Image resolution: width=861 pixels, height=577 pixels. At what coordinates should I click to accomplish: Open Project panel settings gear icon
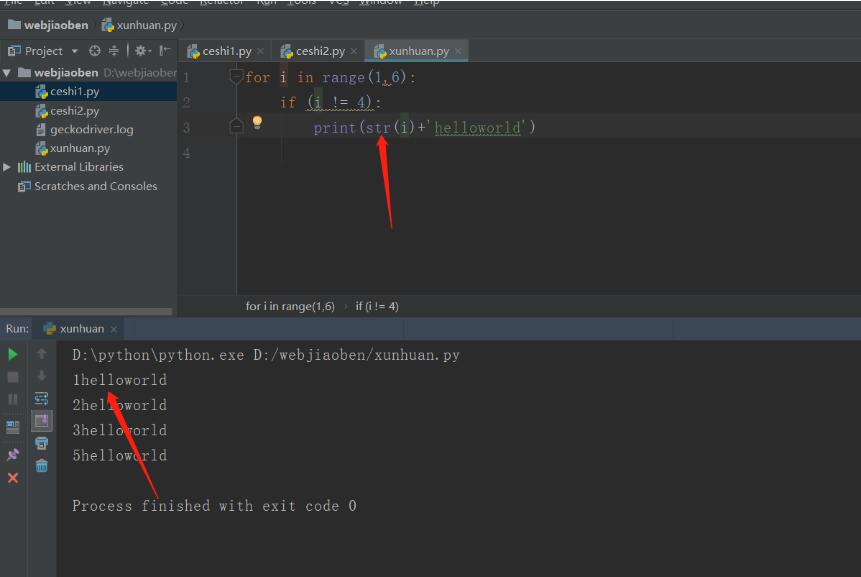pos(139,50)
